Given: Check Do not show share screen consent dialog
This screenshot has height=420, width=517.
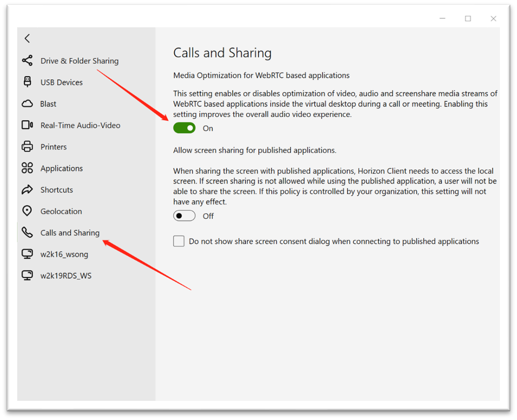Looking at the screenshot, I should click(179, 242).
